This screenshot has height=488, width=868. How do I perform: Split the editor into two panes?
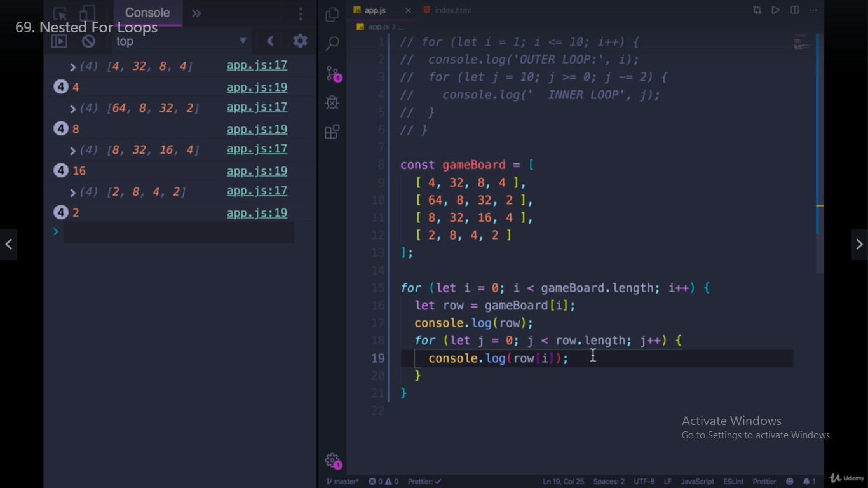[794, 10]
